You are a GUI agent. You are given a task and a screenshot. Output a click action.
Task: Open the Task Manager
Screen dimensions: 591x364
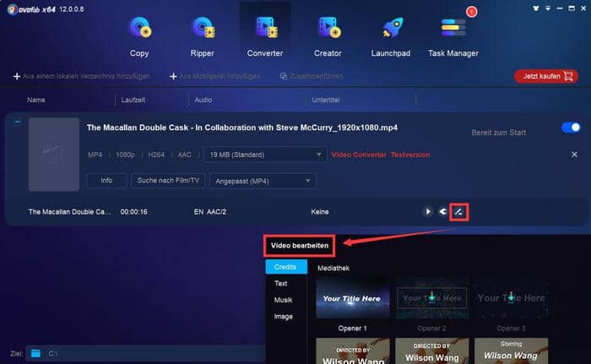click(x=453, y=36)
